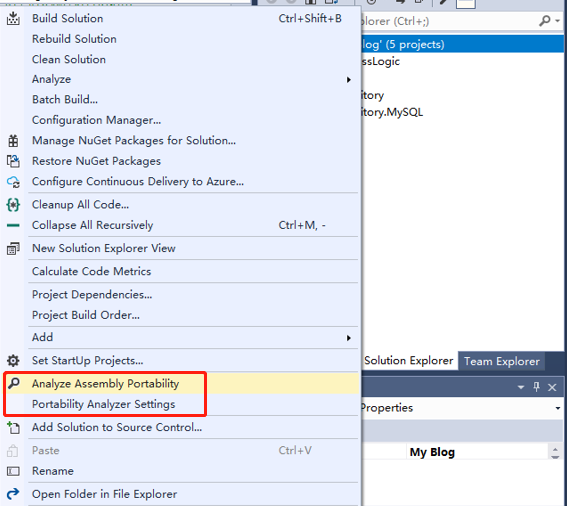Screen dimensions: 567x506
Task: Click the Azure continuous delivery cloud icon
Action: tap(13, 182)
